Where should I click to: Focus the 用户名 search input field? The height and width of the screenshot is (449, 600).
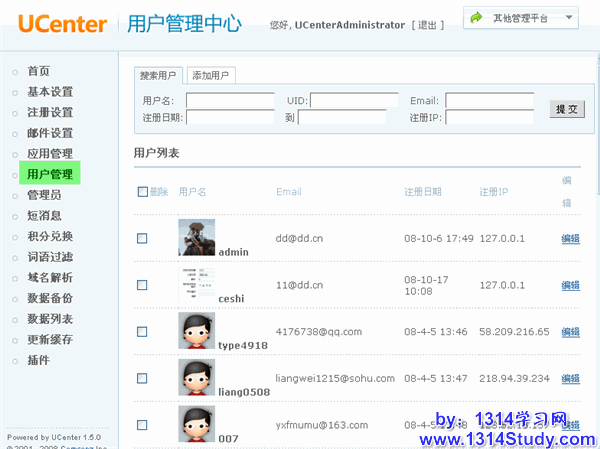230,101
